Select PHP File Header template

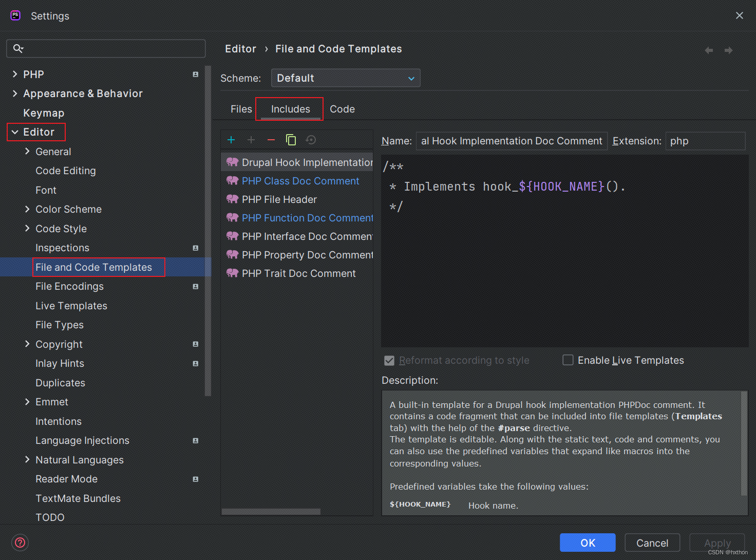click(x=297, y=199)
